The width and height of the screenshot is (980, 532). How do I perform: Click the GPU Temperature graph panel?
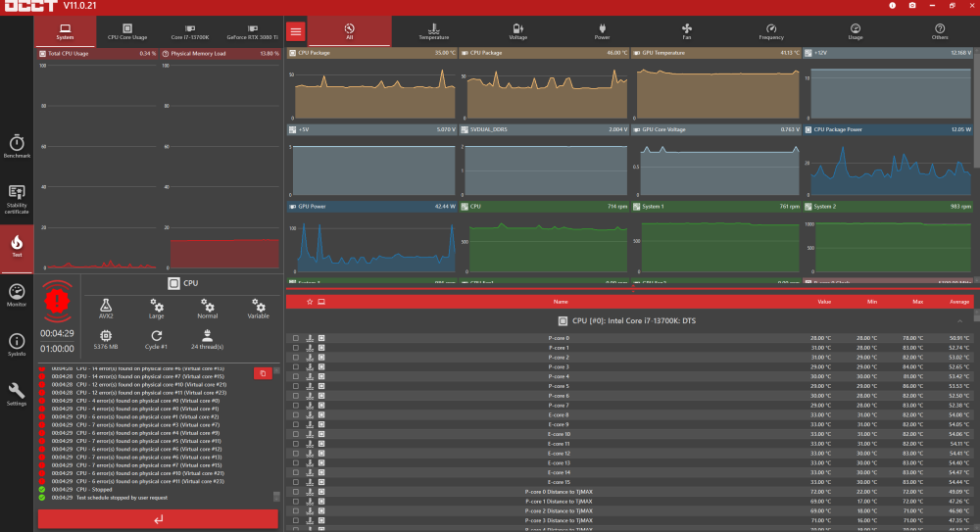[x=716, y=85]
